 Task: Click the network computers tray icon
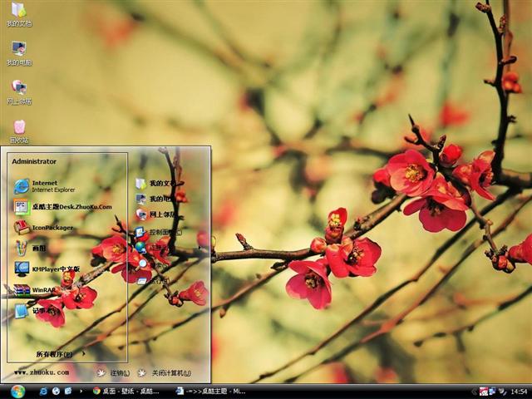click(x=492, y=392)
